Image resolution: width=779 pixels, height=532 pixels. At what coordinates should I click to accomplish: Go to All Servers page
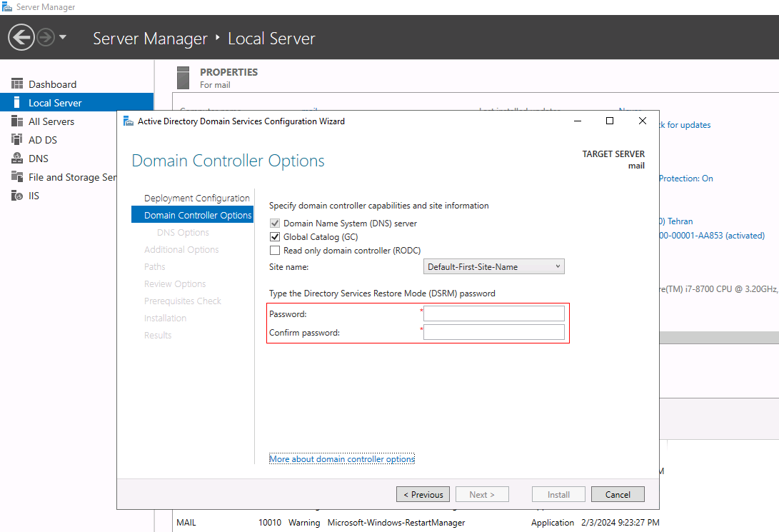pos(51,121)
